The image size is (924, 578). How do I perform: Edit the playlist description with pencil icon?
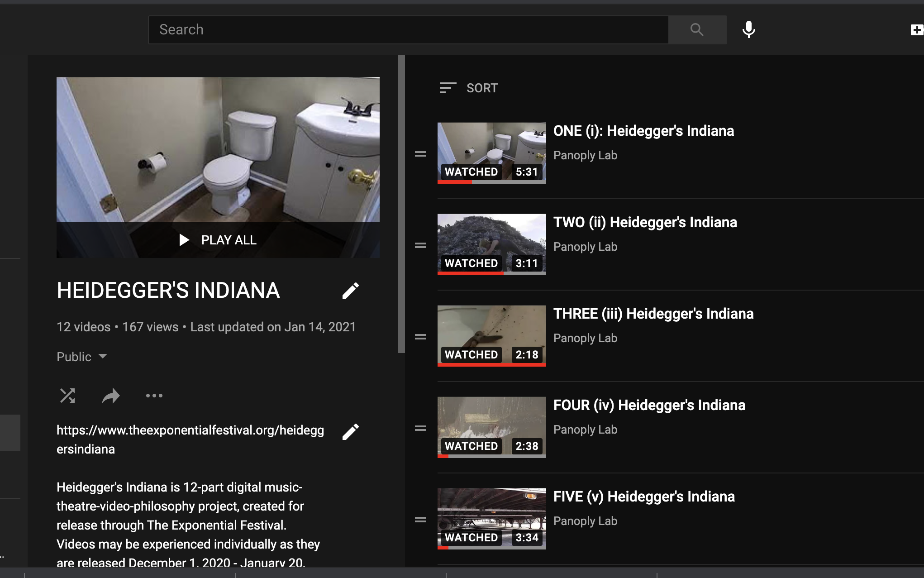coord(350,432)
